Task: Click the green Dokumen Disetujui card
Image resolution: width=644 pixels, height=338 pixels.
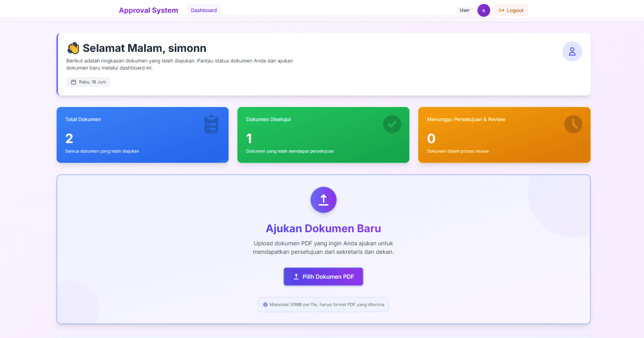Action: [x=323, y=135]
